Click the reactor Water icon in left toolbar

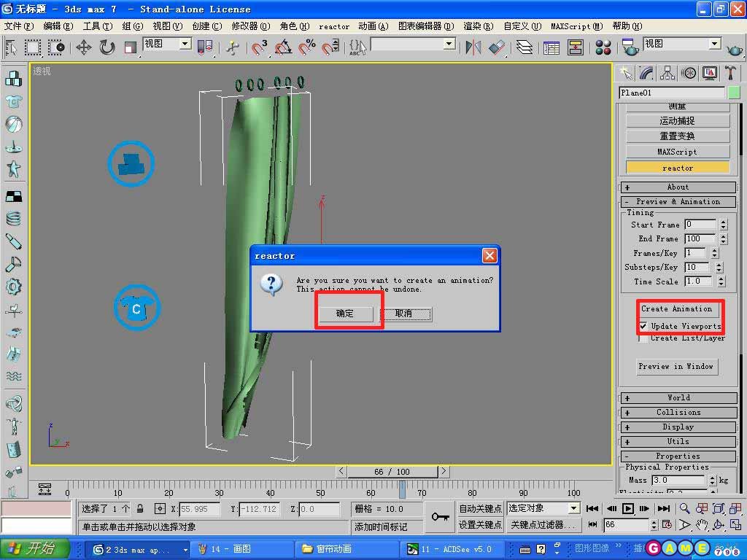(13, 377)
